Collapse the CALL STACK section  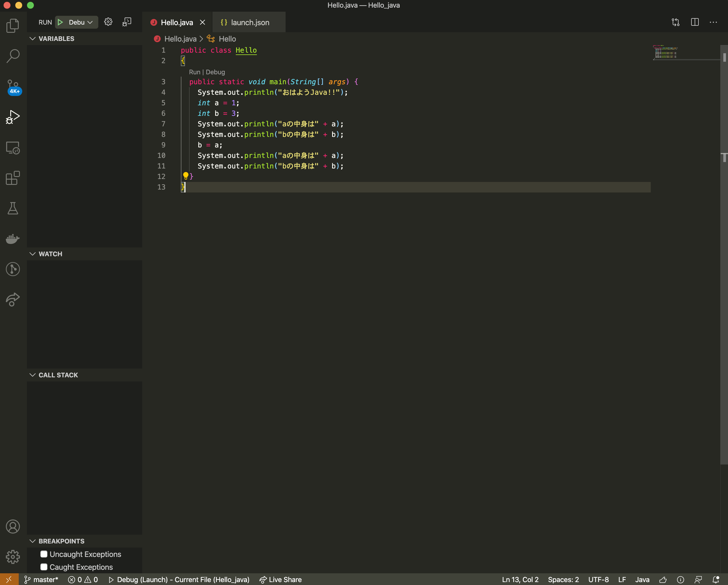[x=84, y=375]
